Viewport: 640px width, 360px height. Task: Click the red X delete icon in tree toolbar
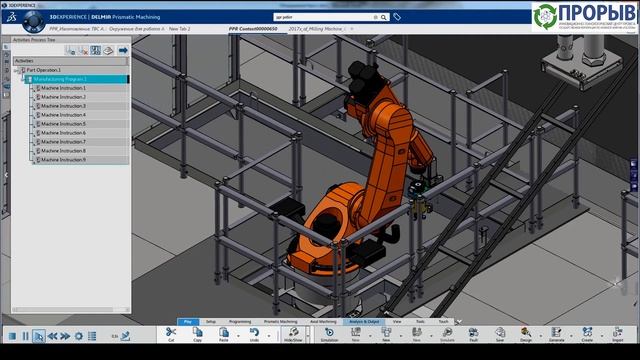coord(83,50)
